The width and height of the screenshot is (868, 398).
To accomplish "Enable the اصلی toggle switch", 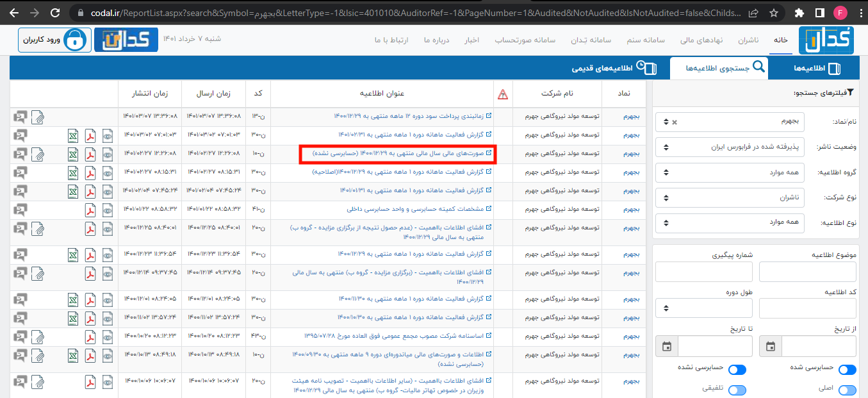I will [847, 390].
